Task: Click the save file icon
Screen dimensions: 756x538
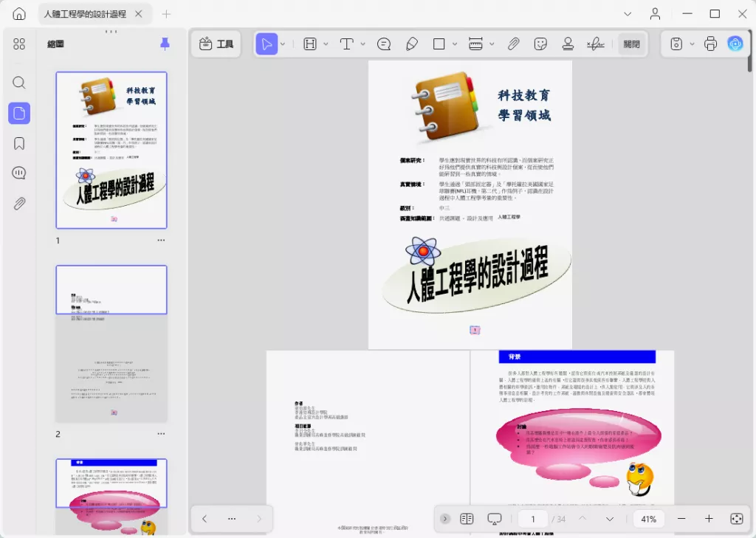Action: pyautogui.click(x=676, y=44)
